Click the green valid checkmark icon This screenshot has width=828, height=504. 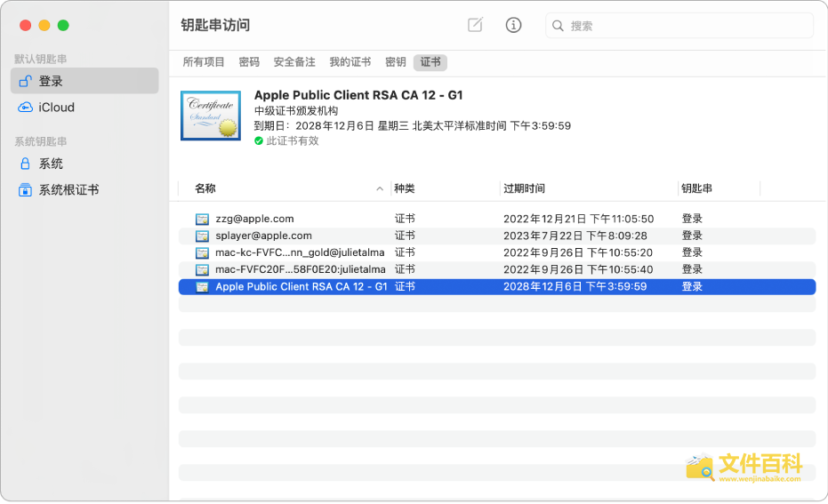[x=259, y=141]
